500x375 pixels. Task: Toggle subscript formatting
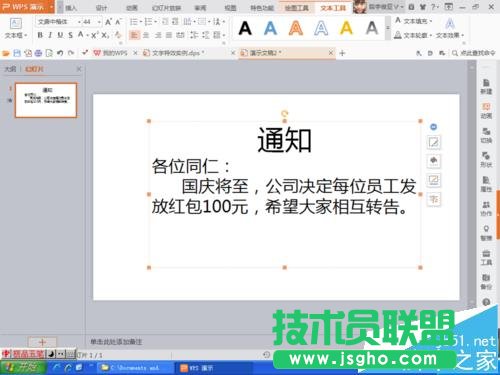click(105, 35)
